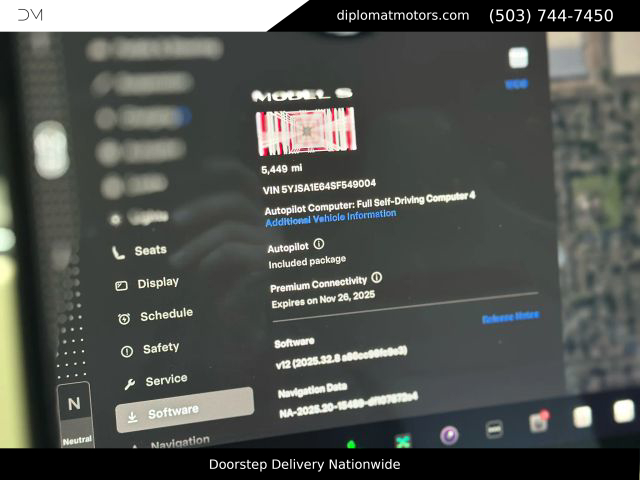The height and width of the screenshot is (480, 640).
Task: Tap the seat icon beside Seats
Action: click(118, 253)
